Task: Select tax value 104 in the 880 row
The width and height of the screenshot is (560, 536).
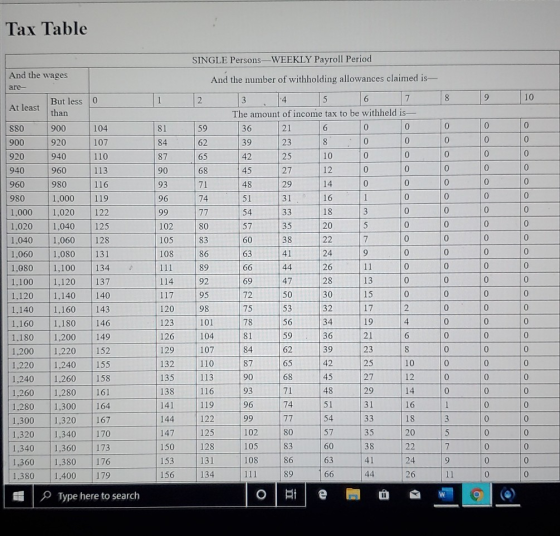Action: pyautogui.click(x=100, y=129)
